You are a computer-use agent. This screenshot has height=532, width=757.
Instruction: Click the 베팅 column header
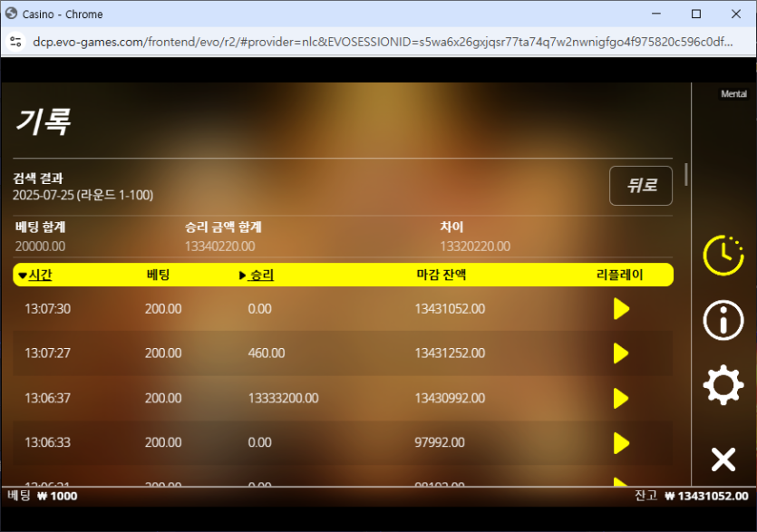(158, 275)
